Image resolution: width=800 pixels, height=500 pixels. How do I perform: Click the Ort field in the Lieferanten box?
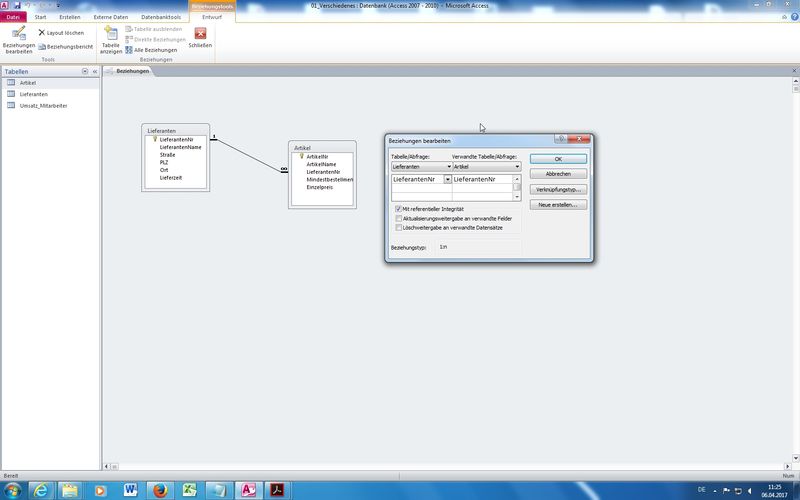[164, 170]
